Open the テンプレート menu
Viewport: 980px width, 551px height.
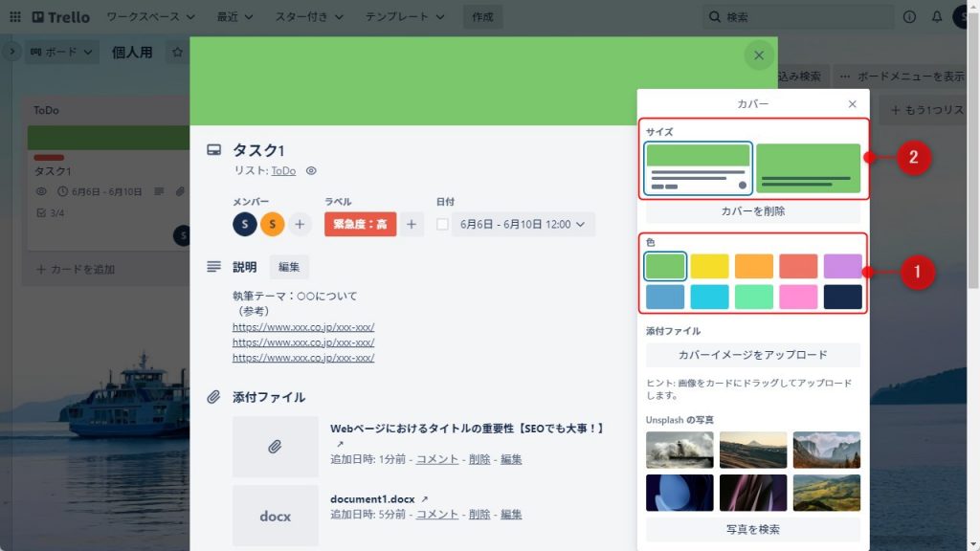click(x=405, y=17)
